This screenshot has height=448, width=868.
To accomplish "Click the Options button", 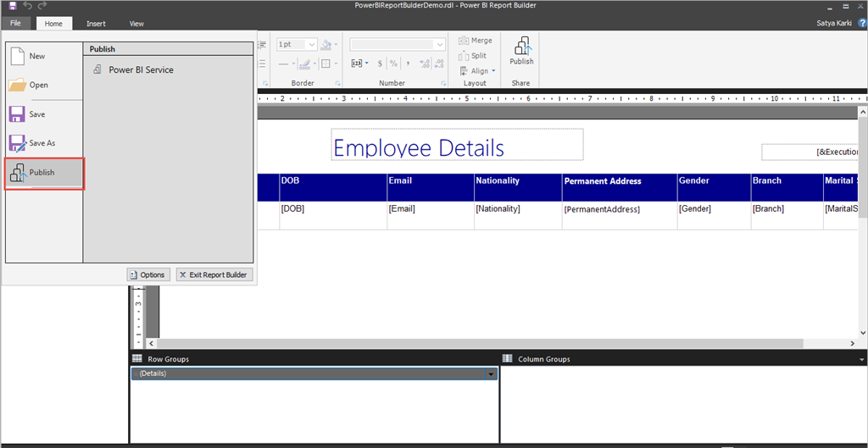I will click(x=148, y=275).
